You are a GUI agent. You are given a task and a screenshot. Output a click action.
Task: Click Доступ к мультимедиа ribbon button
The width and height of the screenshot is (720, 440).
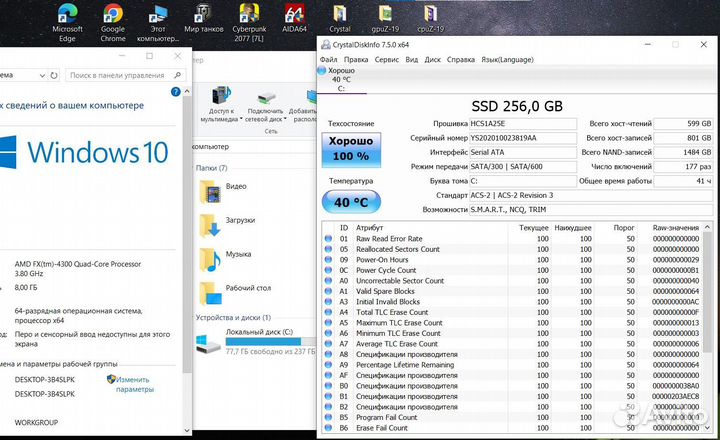pos(220,104)
